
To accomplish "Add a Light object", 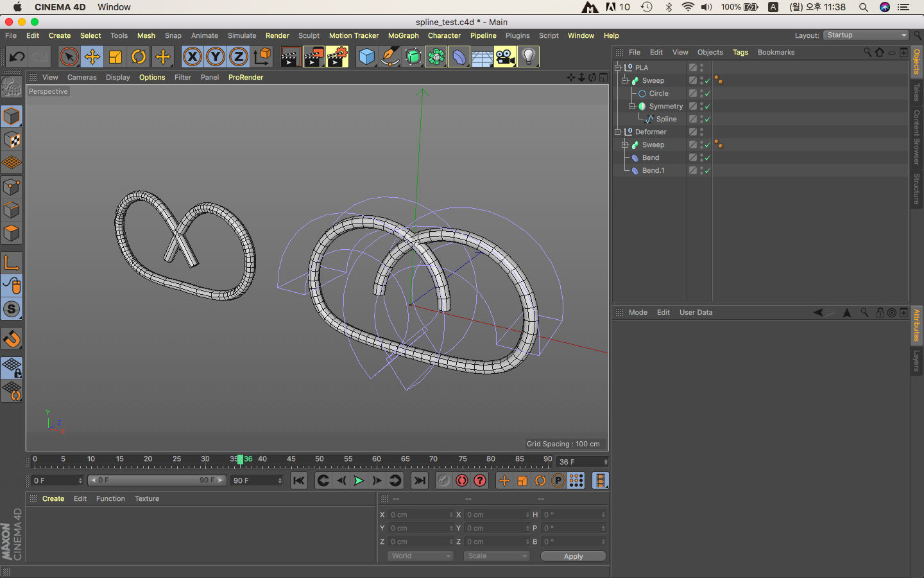I will click(528, 57).
